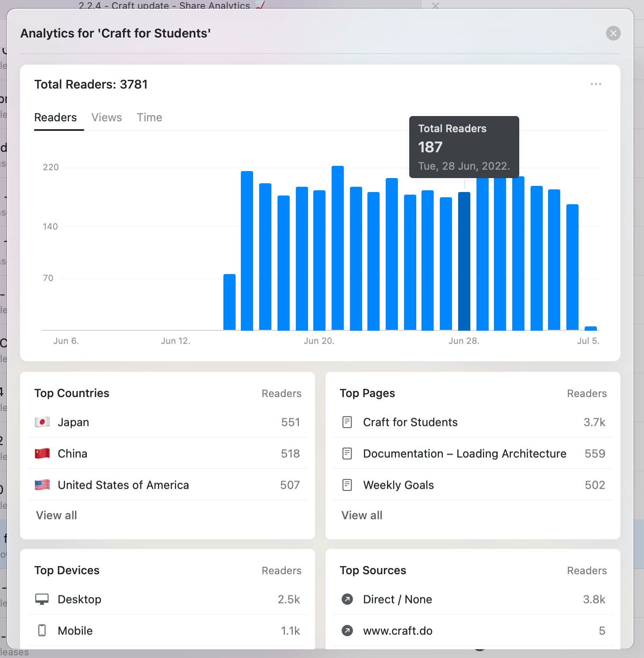Screen dimensions: 644x658
Task: Open the analytics options ellipsis menu
Action: 596,84
